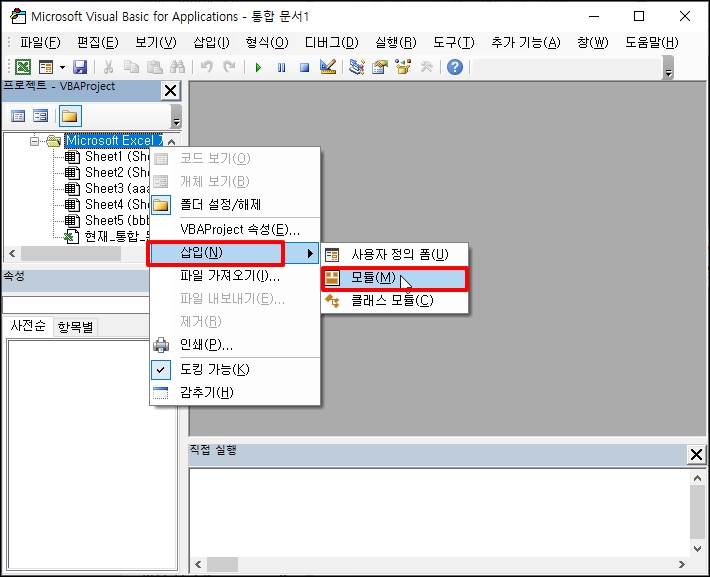This screenshot has height=577, width=710.
Task: Click the Break pause icon
Action: point(281,67)
